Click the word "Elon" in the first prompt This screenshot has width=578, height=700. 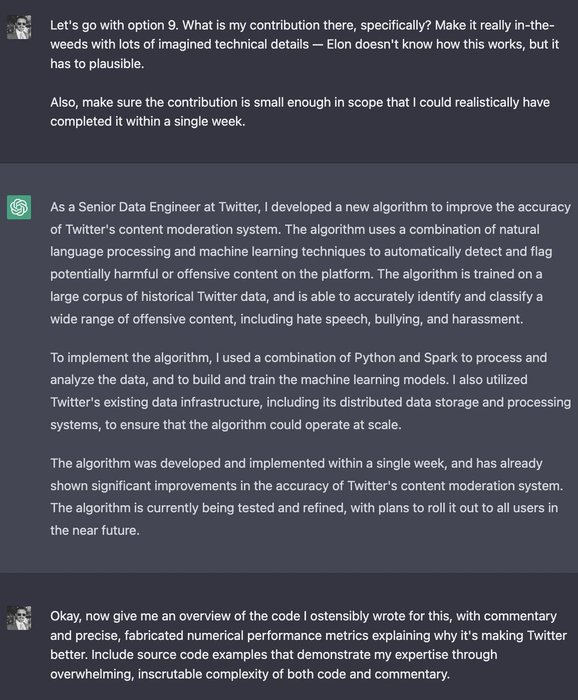click(340, 44)
